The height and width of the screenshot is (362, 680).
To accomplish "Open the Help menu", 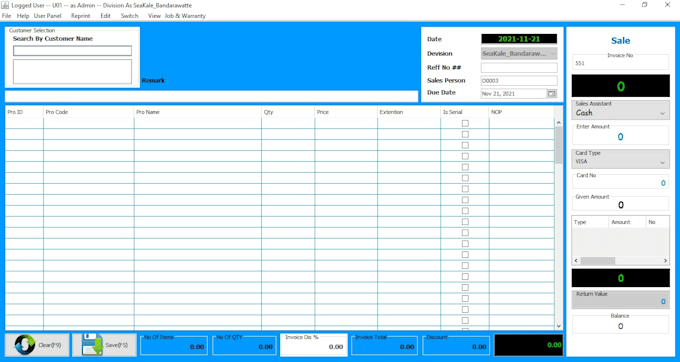I will 23,16.
